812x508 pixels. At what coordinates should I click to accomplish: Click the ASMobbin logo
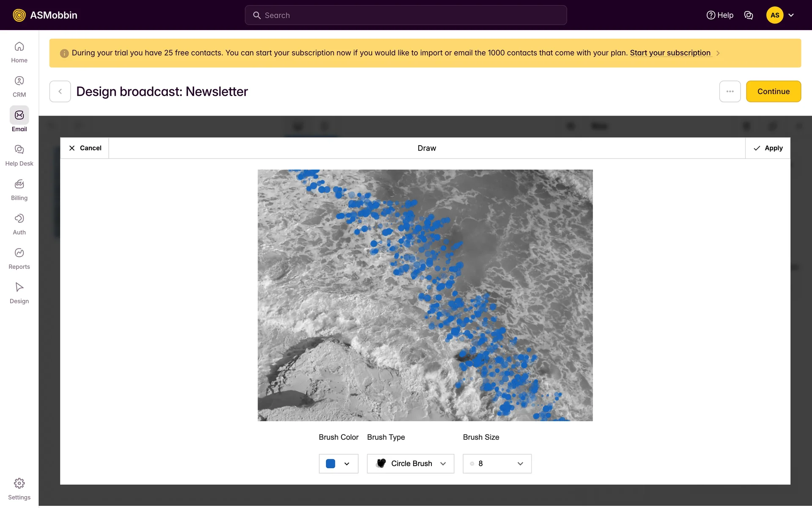pyautogui.click(x=45, y=15)
